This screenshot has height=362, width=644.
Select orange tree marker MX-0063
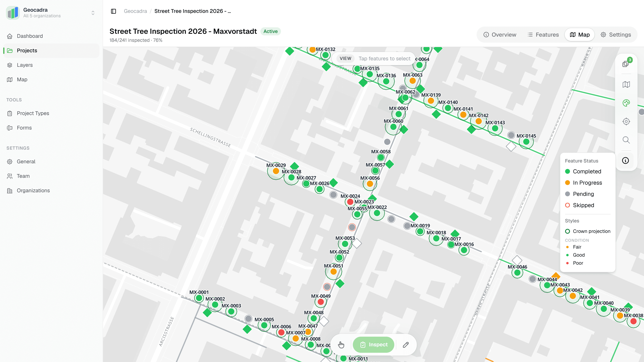click(x=413, y=81)
